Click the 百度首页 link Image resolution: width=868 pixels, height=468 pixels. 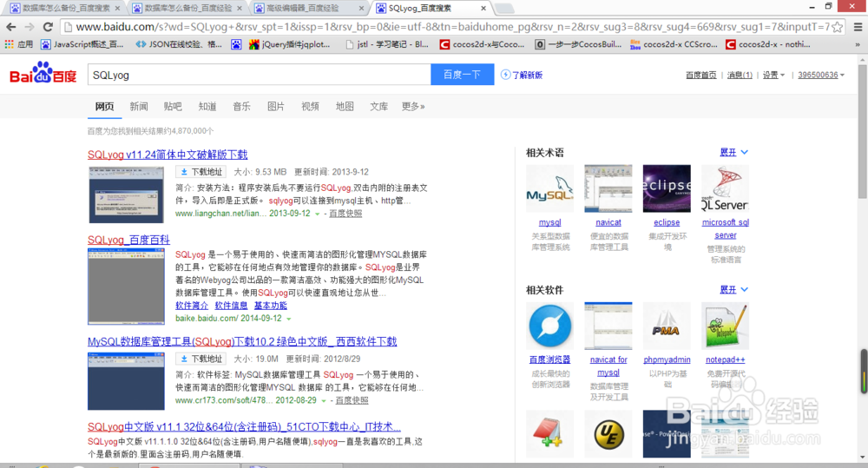tap(700, 75)
